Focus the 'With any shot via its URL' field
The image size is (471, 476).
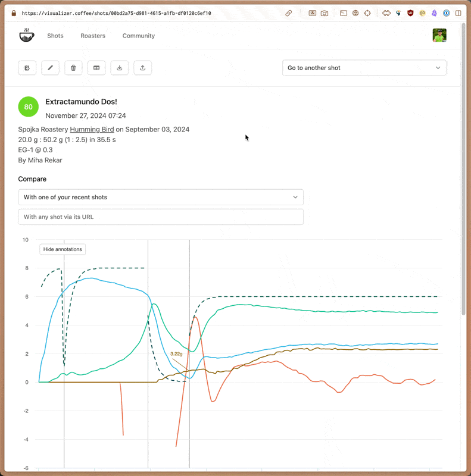click(161, 217)
